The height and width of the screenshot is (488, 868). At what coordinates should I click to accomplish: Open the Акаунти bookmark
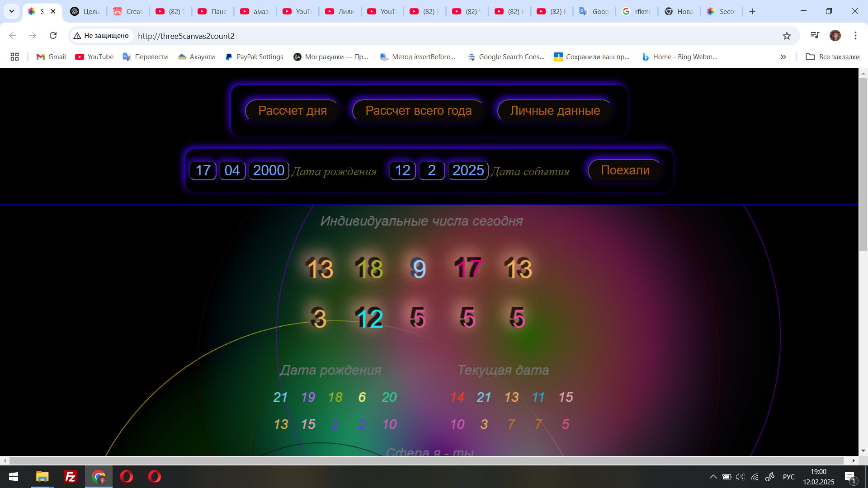(x=196, y=57)
